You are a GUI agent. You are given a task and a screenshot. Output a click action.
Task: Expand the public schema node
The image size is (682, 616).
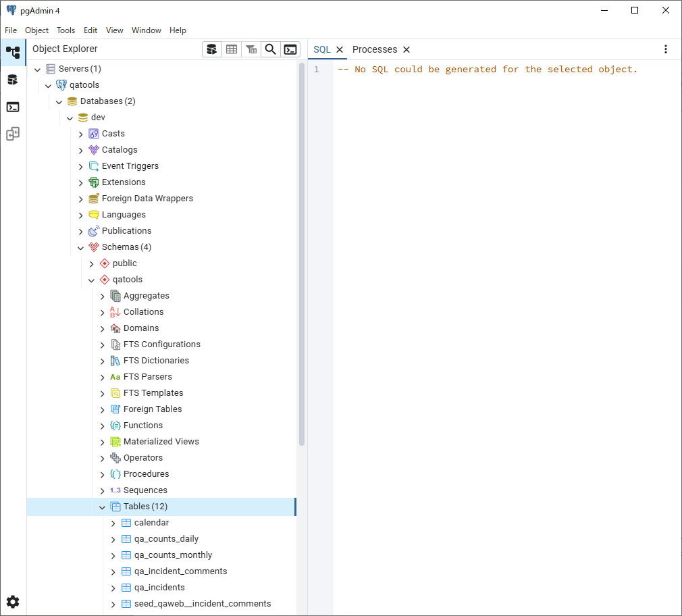tap(91, 263)
